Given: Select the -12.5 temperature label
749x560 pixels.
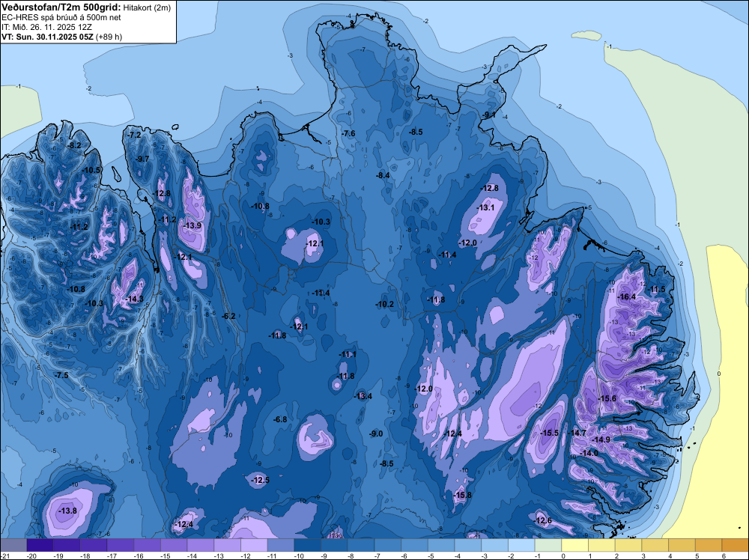Looking at the screenshot, I should pyautogui.click(x=261, y=480).
